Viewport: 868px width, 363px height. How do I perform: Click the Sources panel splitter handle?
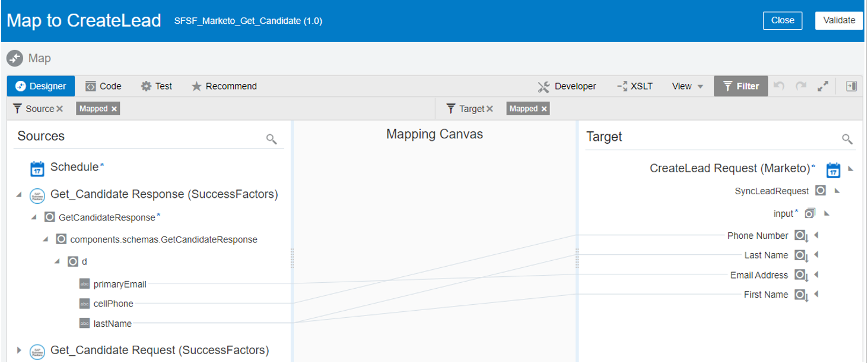point(292,259)
